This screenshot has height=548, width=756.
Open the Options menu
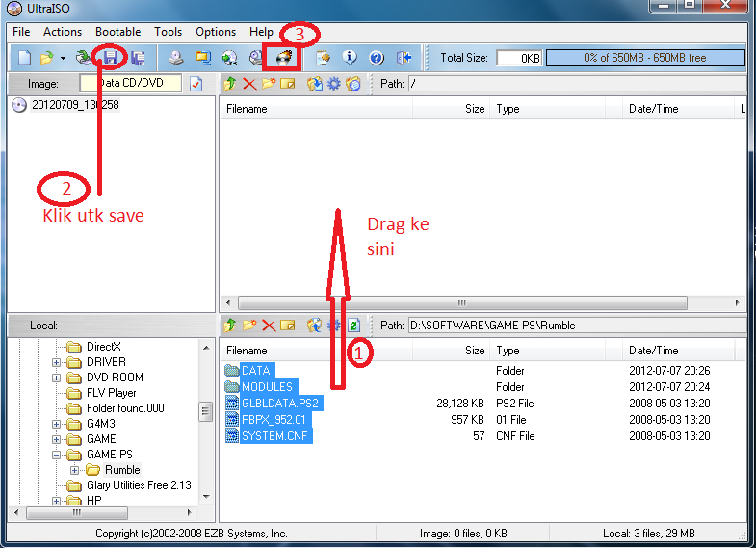click(x=216, y=32)
